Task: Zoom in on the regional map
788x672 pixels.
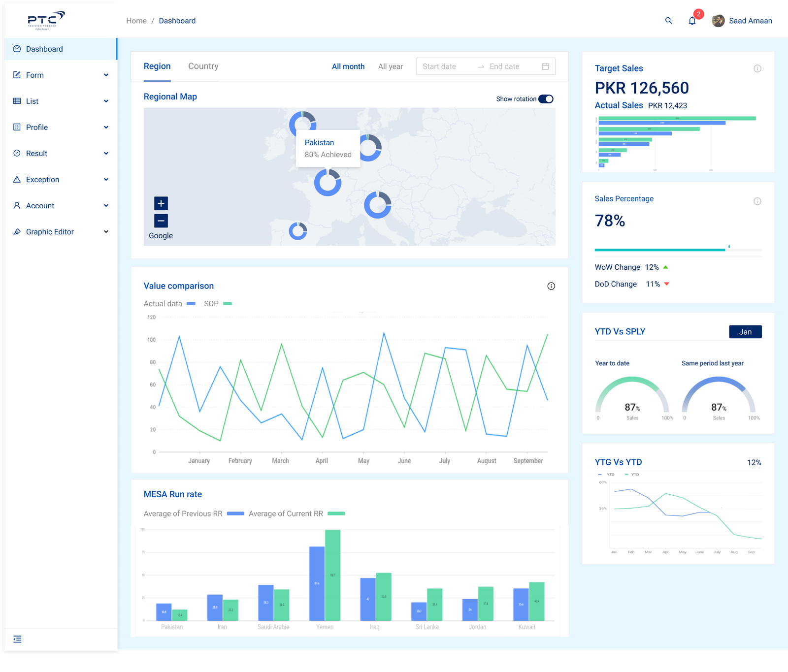Action: point(161,203)
